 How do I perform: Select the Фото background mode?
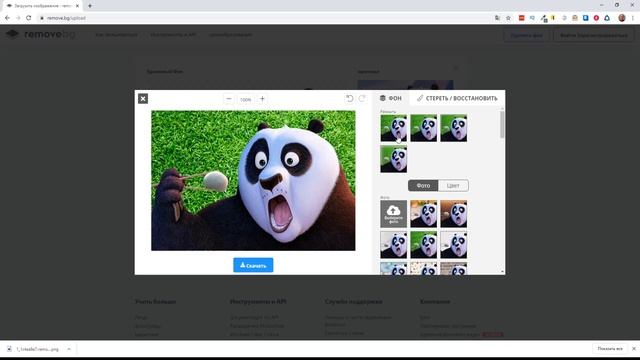pos(423,186)
